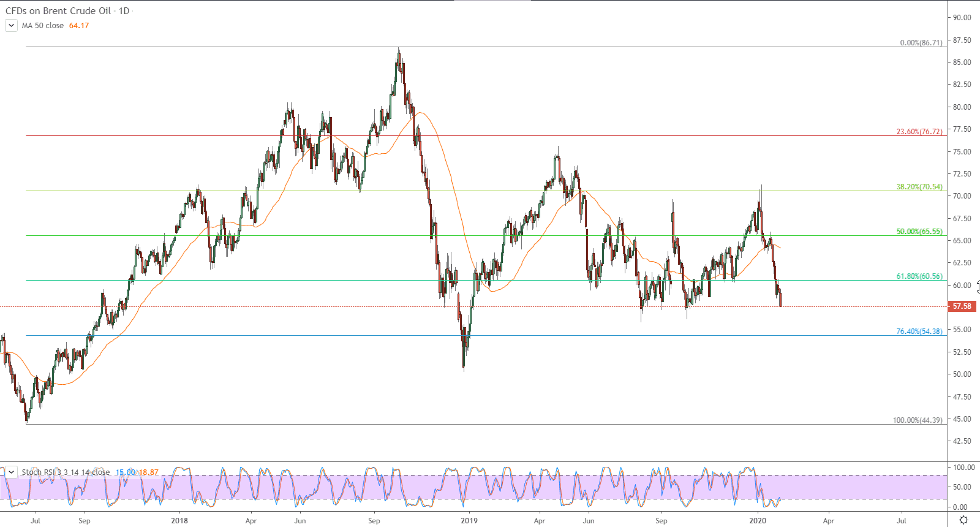
Task: Collapse the MA 50 indicator legend arrow
Action: 11,26
